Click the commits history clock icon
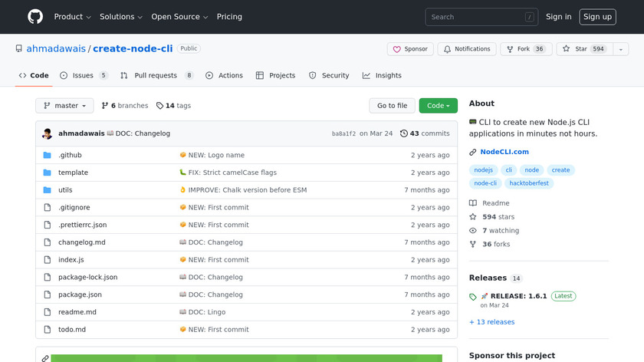Viewport: 644px width, 362px height. [x=404, y=133]
